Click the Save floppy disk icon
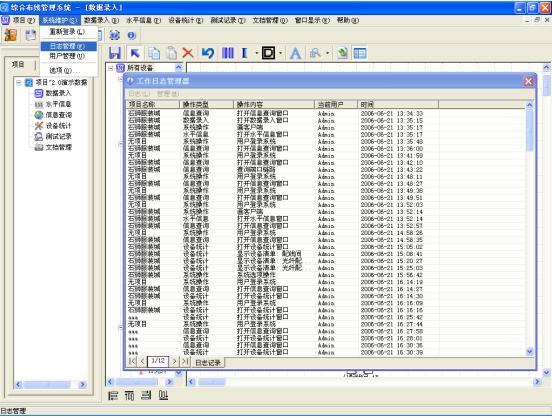552x418 pixels. (x=115, y=53)
